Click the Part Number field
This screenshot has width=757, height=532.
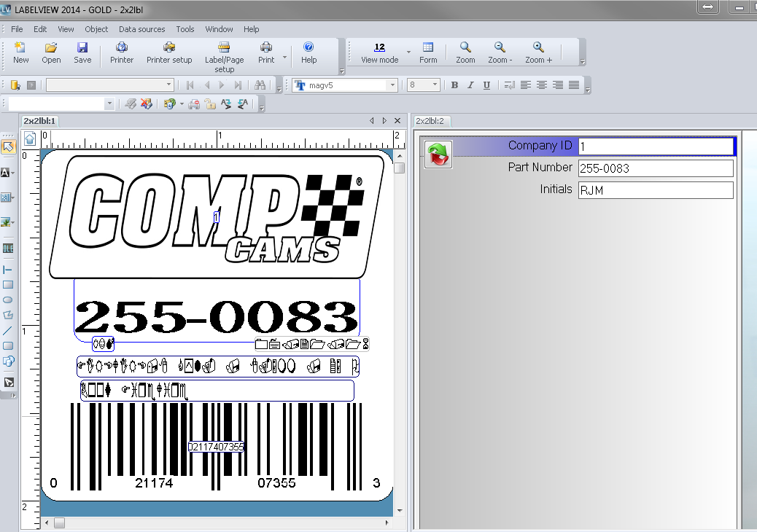coord(656,168)
